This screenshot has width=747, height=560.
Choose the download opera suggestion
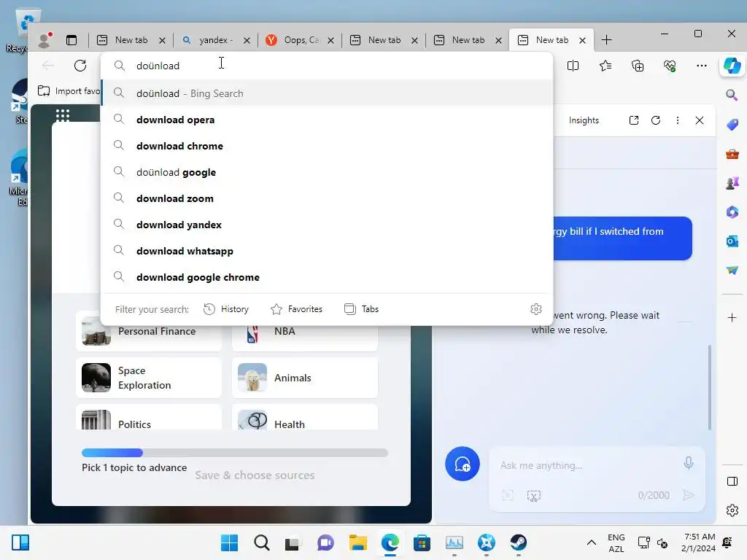tap(328, 120)
